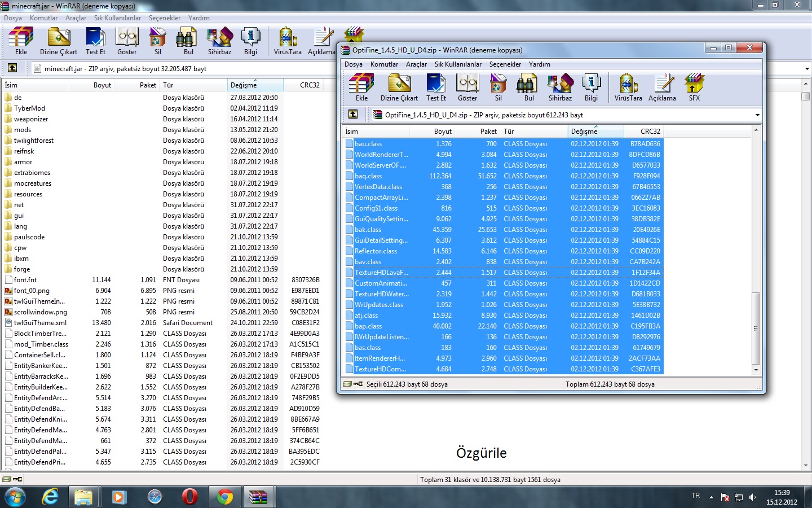812x508 pixels.
Task: Go up one folder in minecraft.jar window
Action: 12,68
